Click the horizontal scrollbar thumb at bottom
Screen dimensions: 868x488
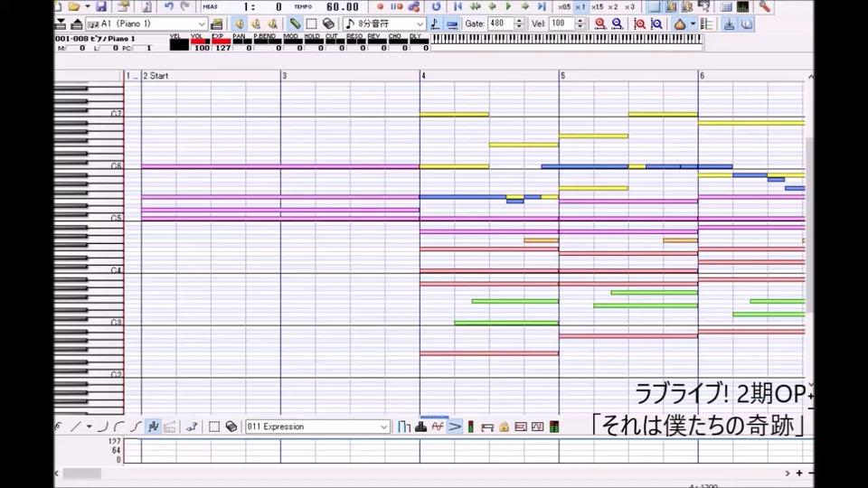coord(81,474)
